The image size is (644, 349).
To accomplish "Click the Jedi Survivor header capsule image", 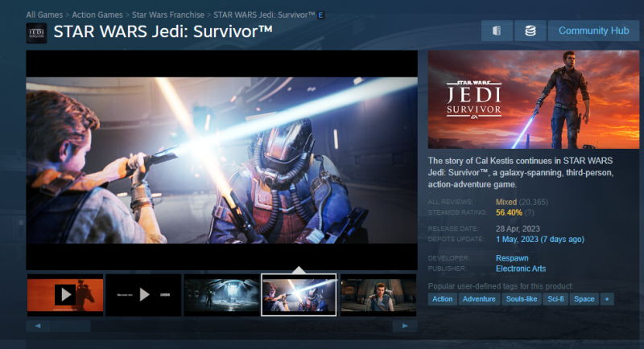I will 534,99.
